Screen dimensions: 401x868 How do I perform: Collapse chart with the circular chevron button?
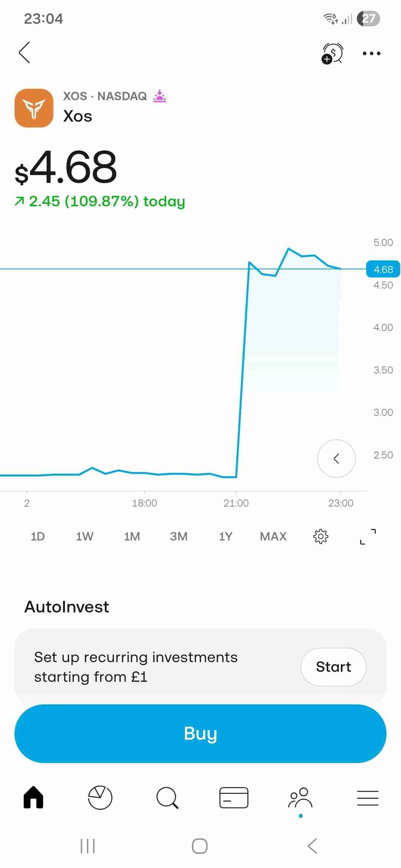pyautogui.click(x=336, y=459)
